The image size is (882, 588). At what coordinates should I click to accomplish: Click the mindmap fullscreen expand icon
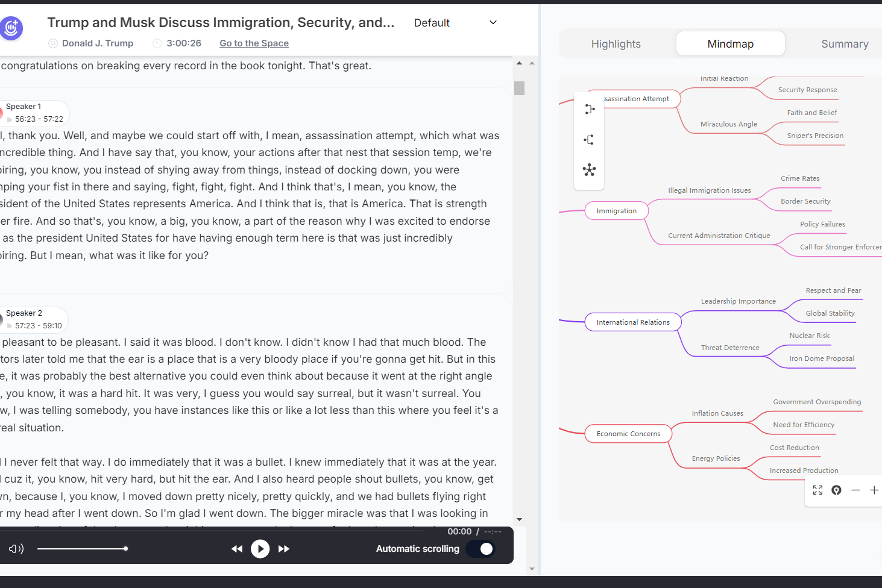point(817,490)
